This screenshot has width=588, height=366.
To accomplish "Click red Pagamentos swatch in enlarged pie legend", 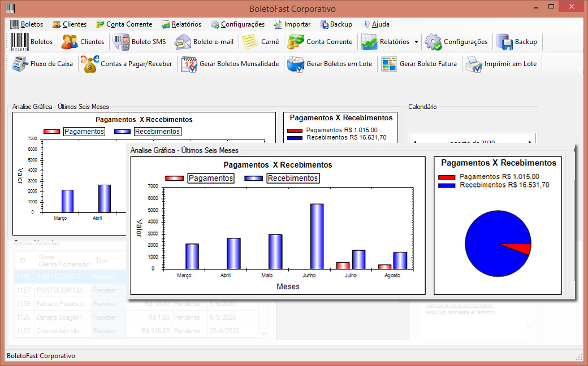I will tap(447, 177).
